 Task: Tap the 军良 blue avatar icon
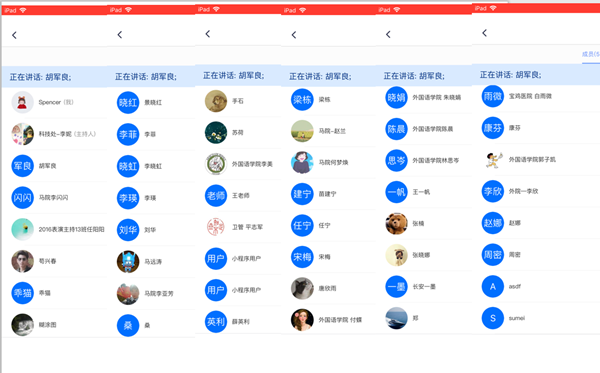(x=23, y=166)
